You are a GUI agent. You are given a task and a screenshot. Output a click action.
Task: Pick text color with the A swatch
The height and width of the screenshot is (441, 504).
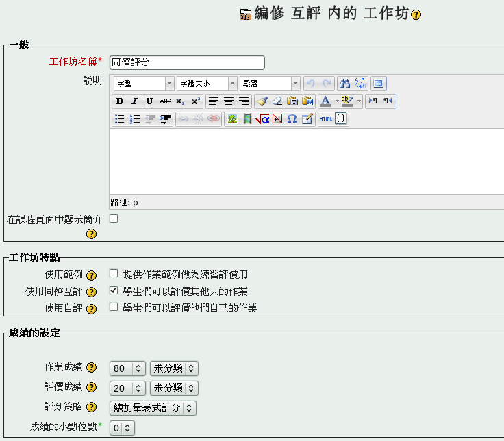coord(325,101)
